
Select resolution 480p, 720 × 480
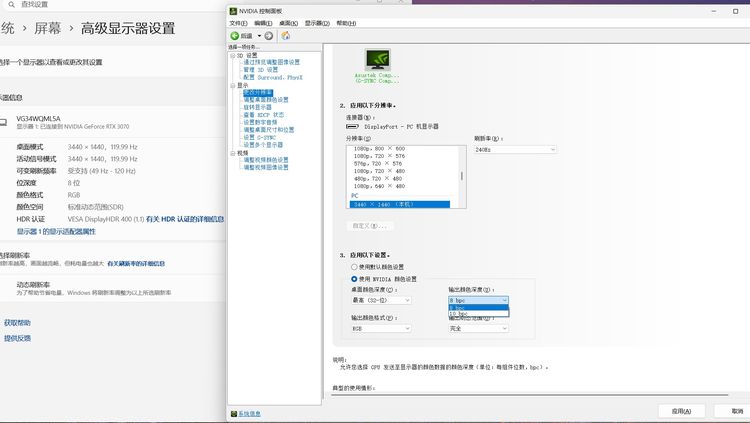pos(378,179)
